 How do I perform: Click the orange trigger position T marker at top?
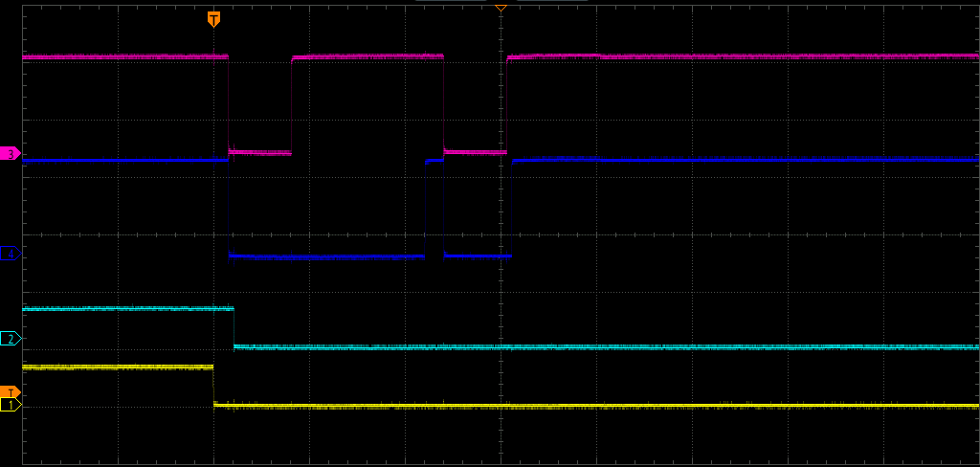tap(213, 19)
